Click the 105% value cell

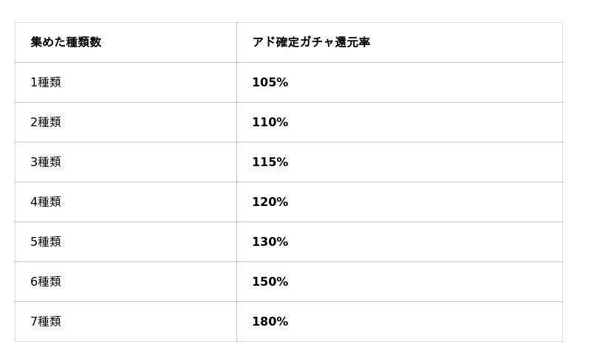pyautogui.click(x=270, y=83)
